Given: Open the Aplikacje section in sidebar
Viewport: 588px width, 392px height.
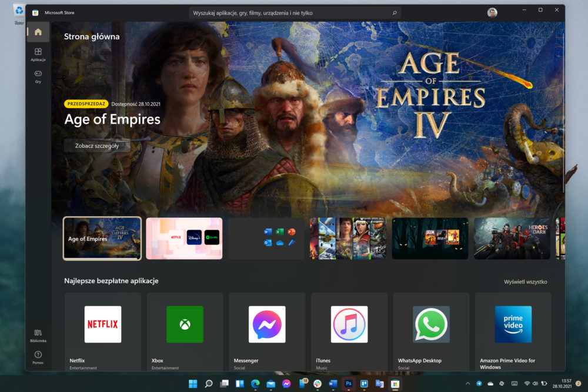Looking at the screenshot, I should (x=38, y=54).
